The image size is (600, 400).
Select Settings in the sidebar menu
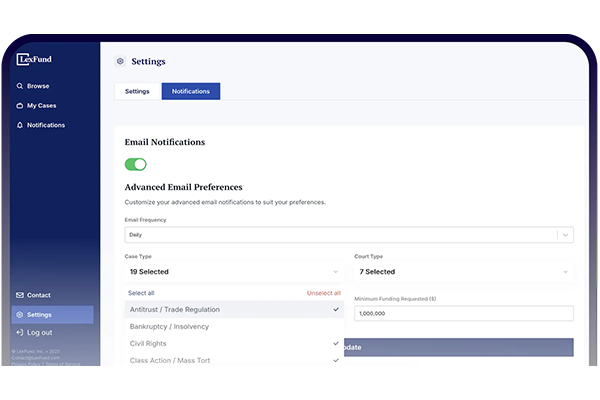coord(52,315)
